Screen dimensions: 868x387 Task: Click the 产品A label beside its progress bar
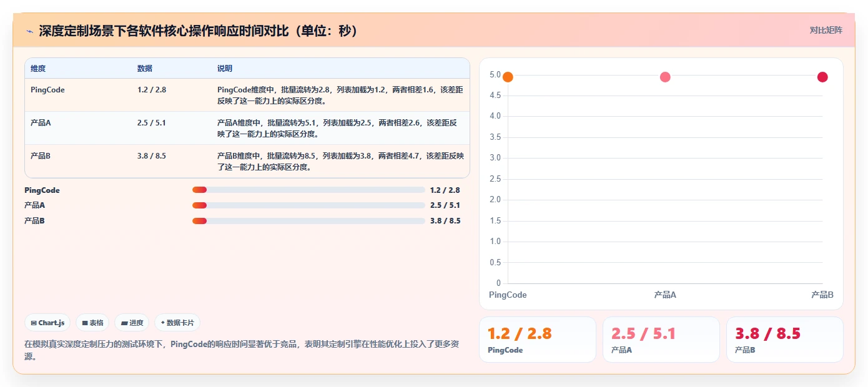(x=34, y=205)
